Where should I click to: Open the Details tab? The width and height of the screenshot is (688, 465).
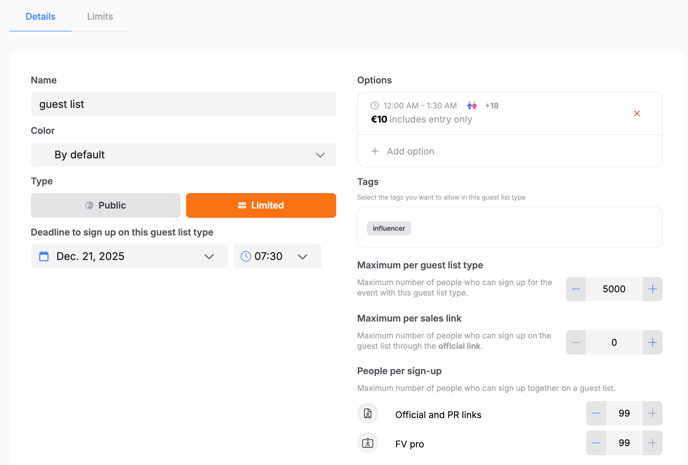pyautogui.click(x=40, y=17)
